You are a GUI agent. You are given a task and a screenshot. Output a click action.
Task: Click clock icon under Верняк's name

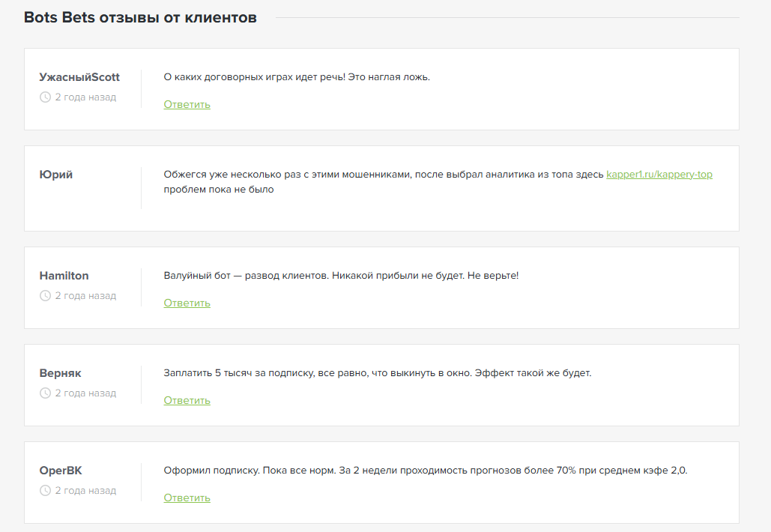[45, 393]
